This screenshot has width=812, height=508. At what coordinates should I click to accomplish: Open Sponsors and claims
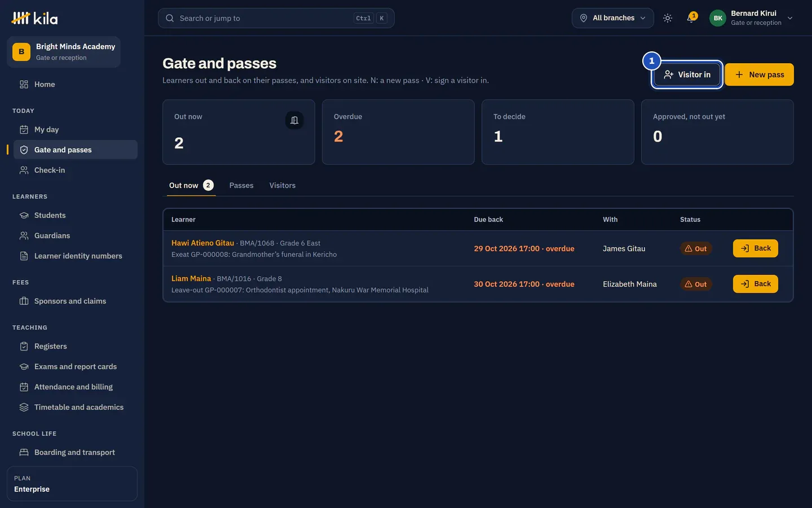click(x=76, y=301)
